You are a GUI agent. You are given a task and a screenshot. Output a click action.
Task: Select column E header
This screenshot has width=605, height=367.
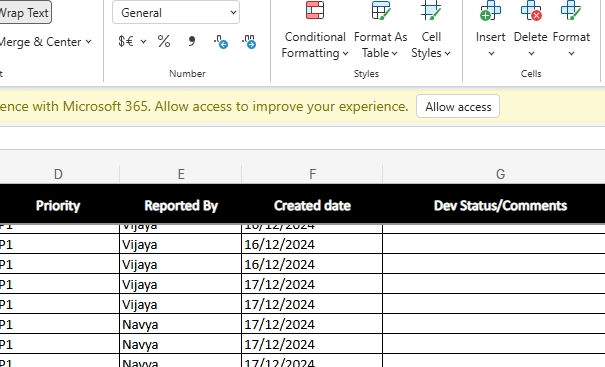click(x=181, y=174)
